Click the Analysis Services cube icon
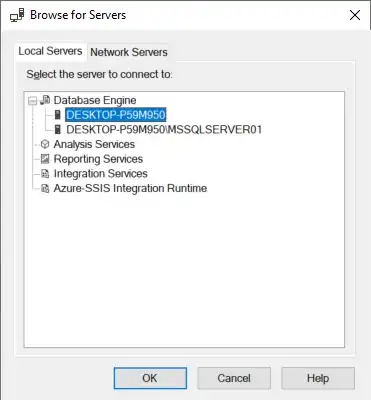The width and height of the screenshot is (371, 400). tap(45, 144)
